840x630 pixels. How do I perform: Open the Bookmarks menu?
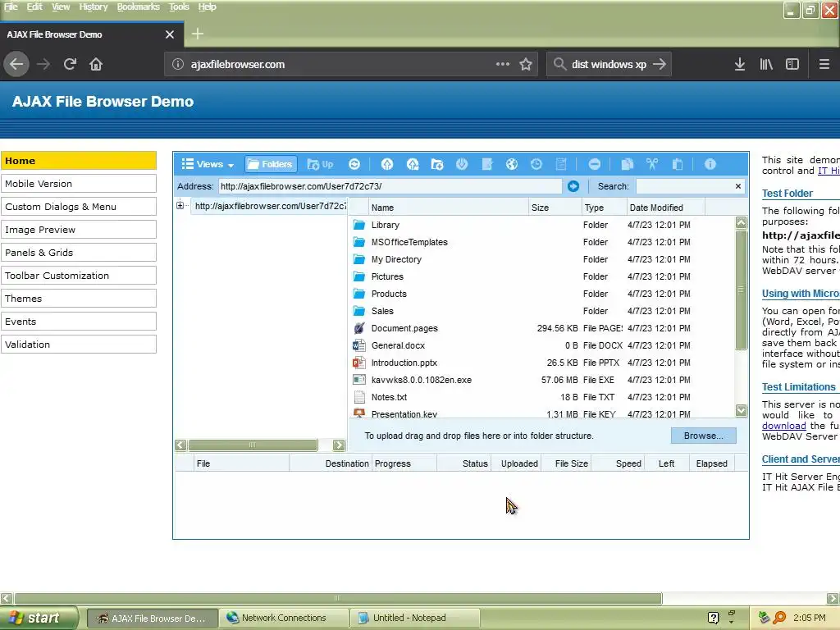[138, 7]
